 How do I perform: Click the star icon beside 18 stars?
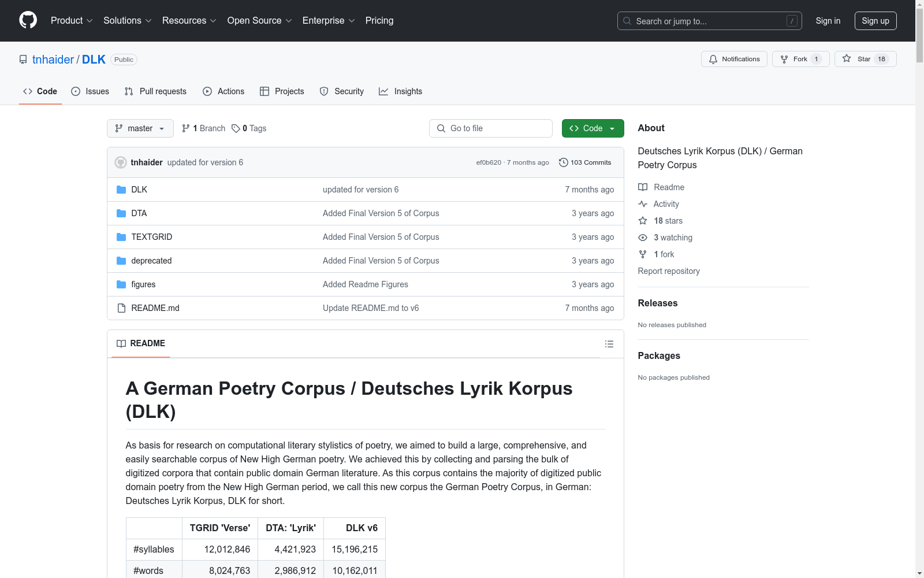pyautogui.click(x=643, y=221)
